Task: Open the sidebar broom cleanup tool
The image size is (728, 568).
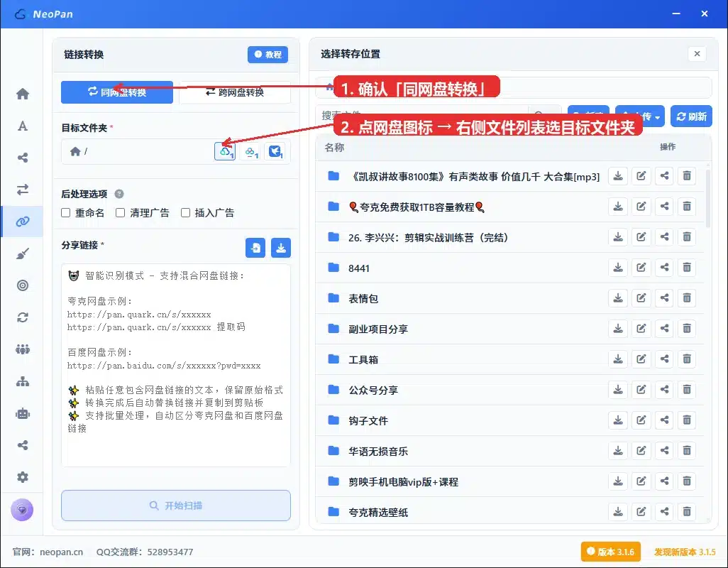Action: (x=22, y=253)
